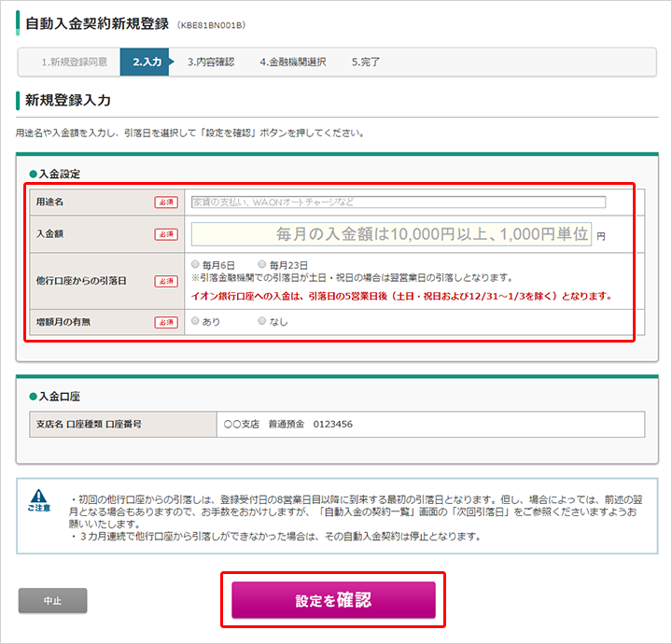This screenshot has height=644, width=672.
Task: Click the 必須 badge beside 入金額
Action: click(165, 234)
